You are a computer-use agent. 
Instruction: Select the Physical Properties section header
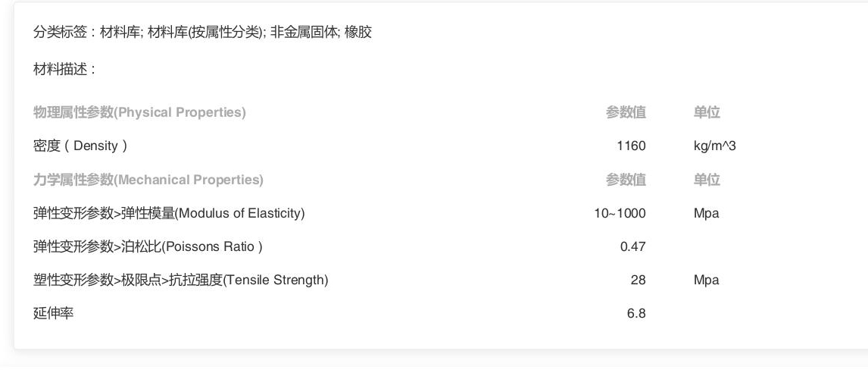pyautogui.click(x=139, y=112)
